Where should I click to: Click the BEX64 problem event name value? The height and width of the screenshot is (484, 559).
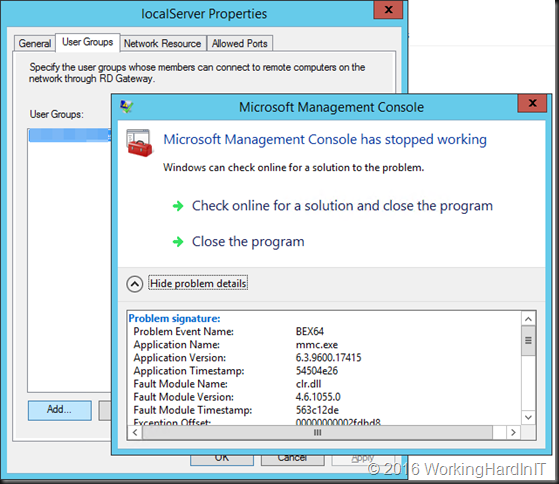click(x=310, y=331)
